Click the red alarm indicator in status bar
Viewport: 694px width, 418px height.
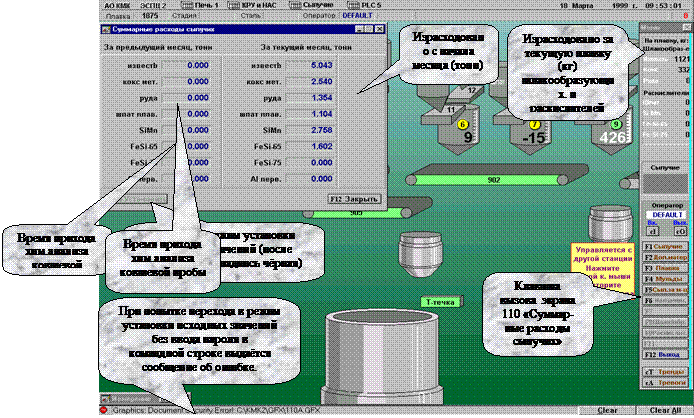[x=103, y=410]
